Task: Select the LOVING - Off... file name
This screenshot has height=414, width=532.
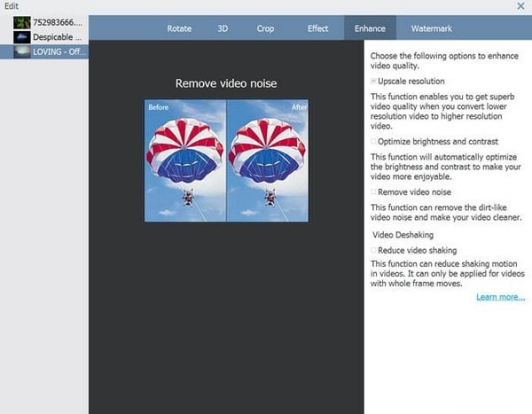Action: [x=59, y=51]
